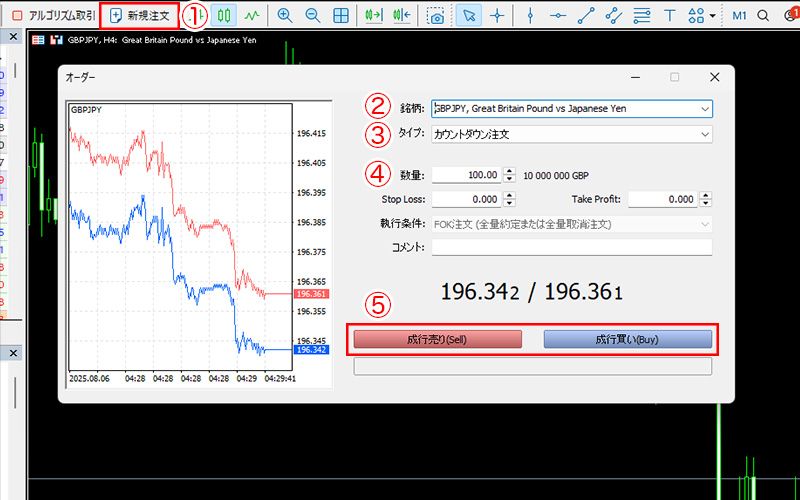Select the standard arrow cursor tool
This screenshot has width=800, height=500.
tap(469, 16)
